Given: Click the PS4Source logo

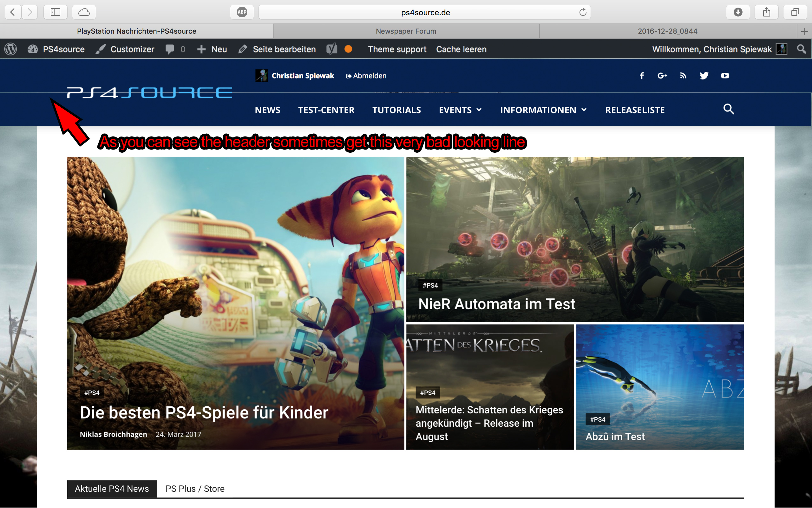Looking at the screenshot, I should pos(150,92).
